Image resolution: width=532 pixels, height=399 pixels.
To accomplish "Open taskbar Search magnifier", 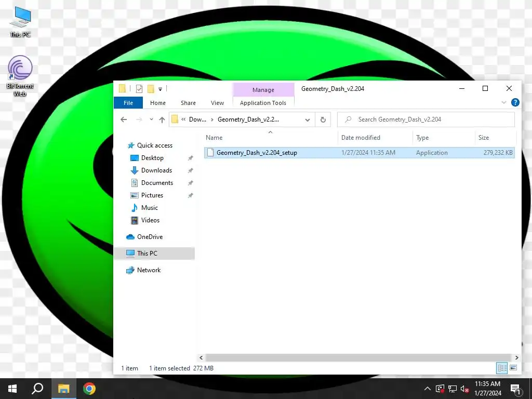I will [x=37, y=389].
